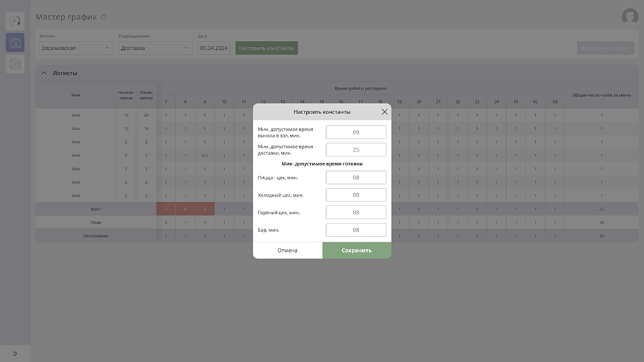Open the master schedule calendar sidebar icon

15,43
